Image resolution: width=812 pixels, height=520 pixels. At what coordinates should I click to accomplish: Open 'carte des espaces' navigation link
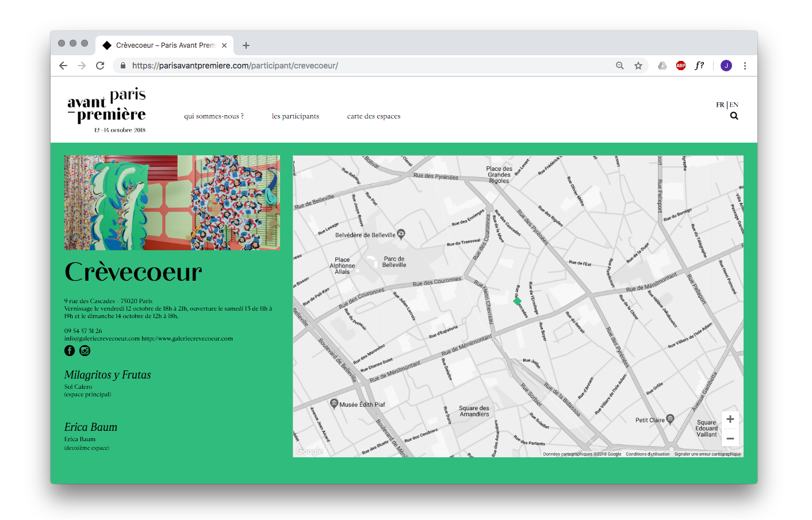373,116
